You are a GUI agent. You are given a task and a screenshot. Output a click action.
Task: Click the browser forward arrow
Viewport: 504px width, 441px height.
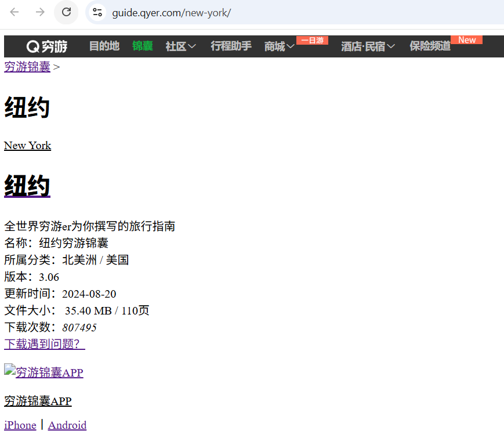click(x=40, y=12)
